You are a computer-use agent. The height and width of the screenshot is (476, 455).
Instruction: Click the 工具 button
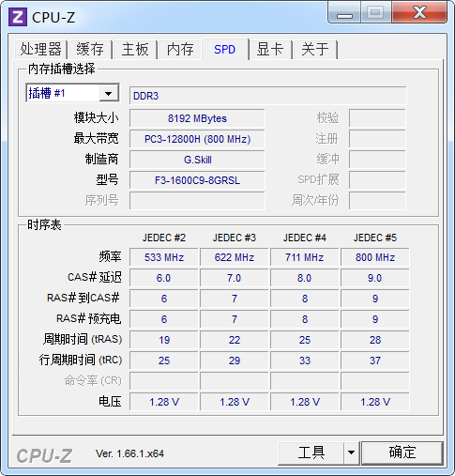tap(311, 453)
